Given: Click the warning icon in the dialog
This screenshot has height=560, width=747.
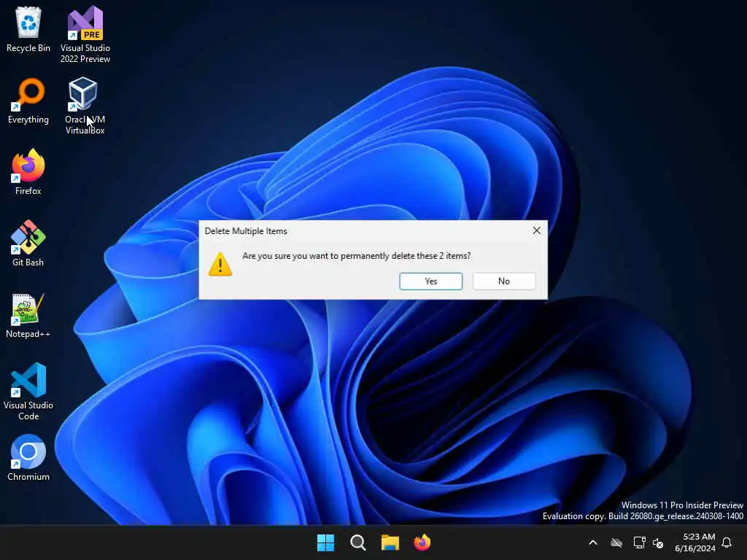Looking at the screenshot, I should click(x=220, y=264).
